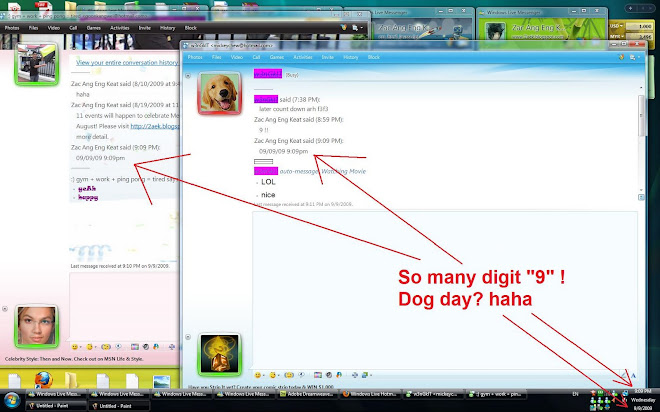Click Block in black-toolbar chat window
660x412 pixels.
coord(191,28)
